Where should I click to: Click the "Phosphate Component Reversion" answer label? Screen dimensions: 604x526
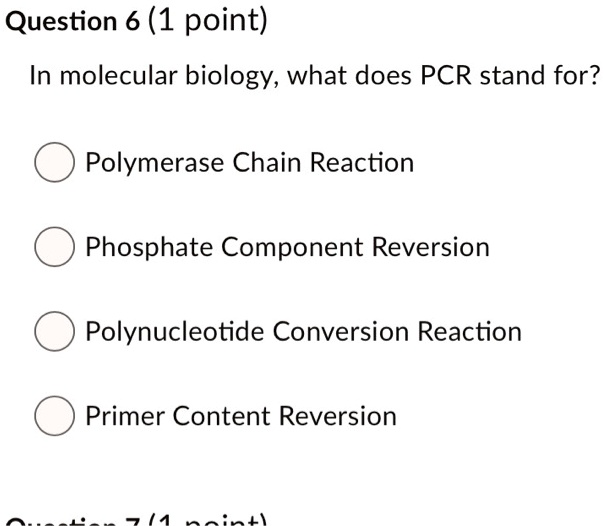point(287,247)
